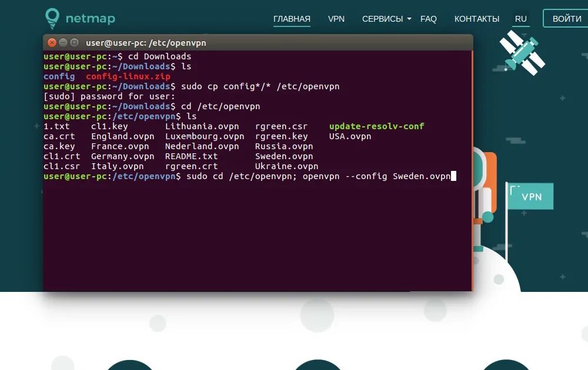Viewport: 588px width, 370px height.
Task: Switch language via RU selector
Action: [521, 19]
